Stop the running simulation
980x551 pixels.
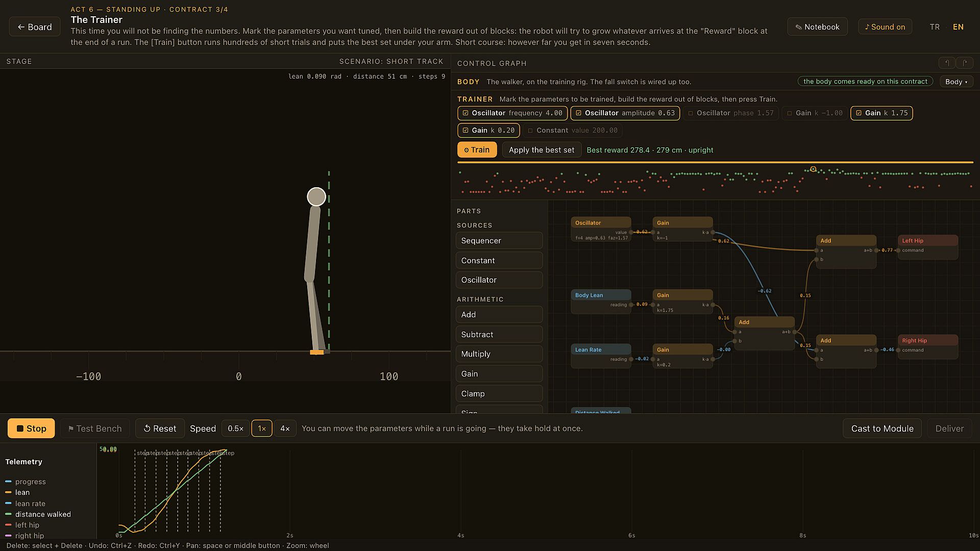click(x=31, y=429)
